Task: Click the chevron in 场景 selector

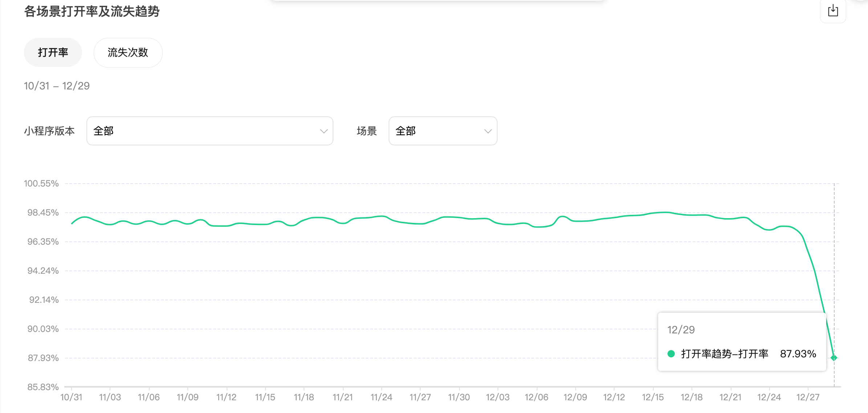Action: 488,131
